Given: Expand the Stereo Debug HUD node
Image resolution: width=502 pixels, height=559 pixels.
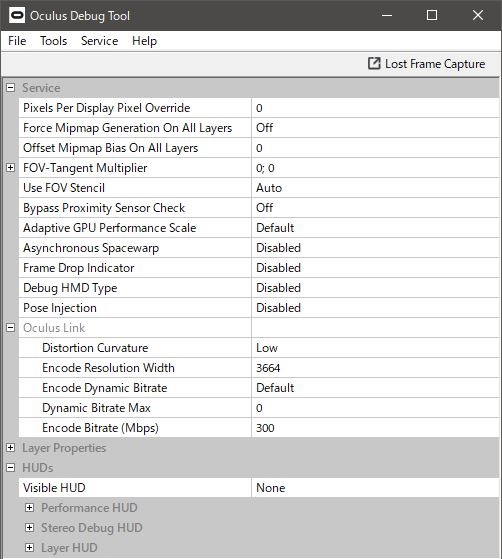Looking at the screenshot, I should pyautogui.click(x=30, y=528).
